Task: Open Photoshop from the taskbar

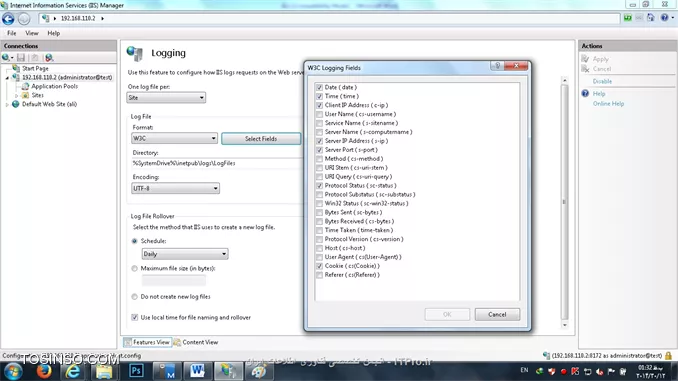Action: [x=136, y=371]
